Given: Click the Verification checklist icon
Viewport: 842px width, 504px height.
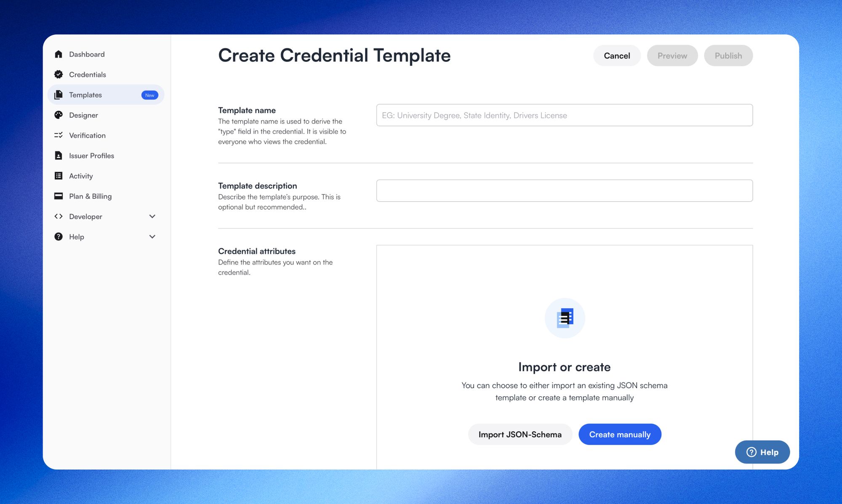Looking at the screenshot, I should click(x=59, y=135).
